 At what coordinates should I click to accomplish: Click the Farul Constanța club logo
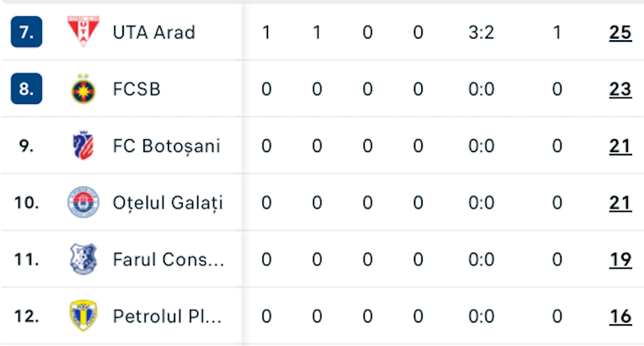pos(83,259)
